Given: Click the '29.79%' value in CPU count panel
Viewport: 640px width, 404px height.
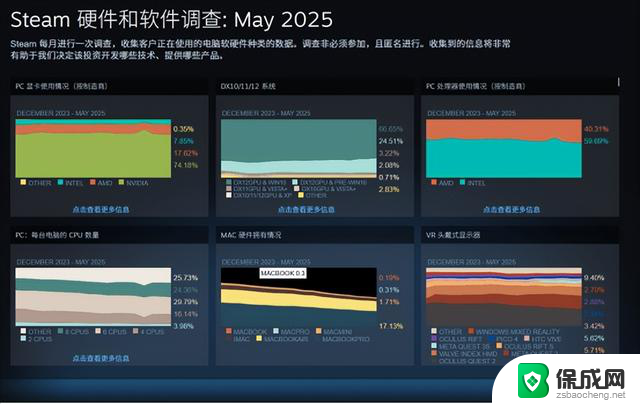Looking at the screenshot, I should 186,302.
